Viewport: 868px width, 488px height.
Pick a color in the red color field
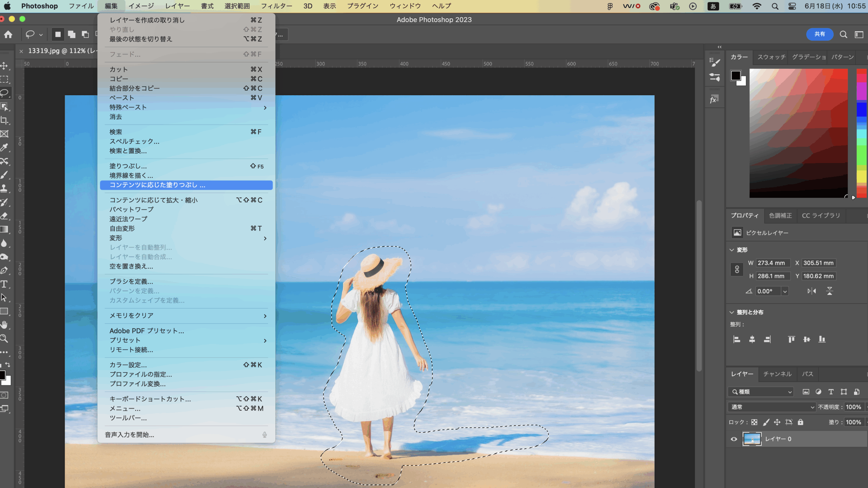coord(798,133)
